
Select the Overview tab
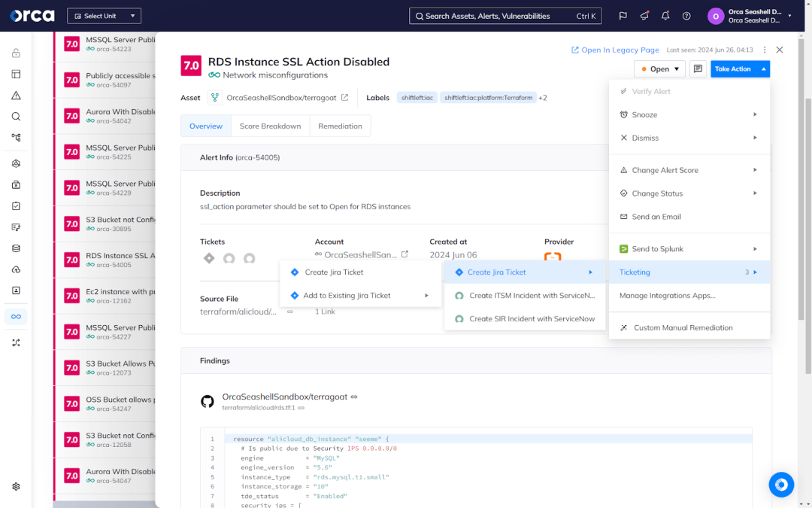[206, 126]
